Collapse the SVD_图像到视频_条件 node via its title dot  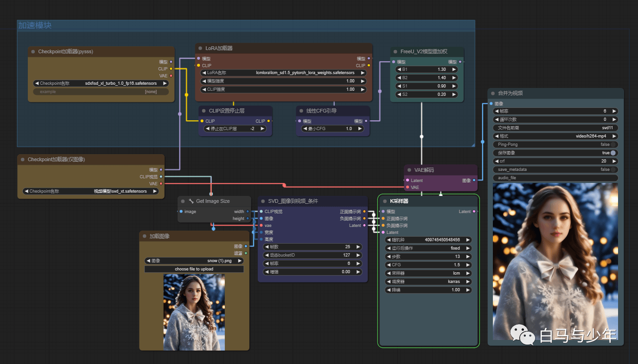263,201
